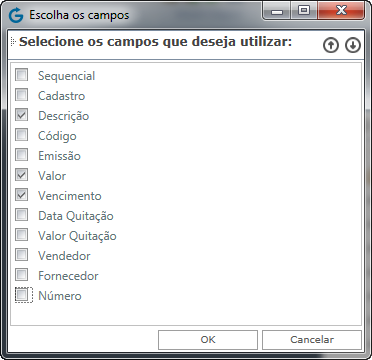
Task: Enable the Emissão field checkbox
Action: [x=22, y=155]
